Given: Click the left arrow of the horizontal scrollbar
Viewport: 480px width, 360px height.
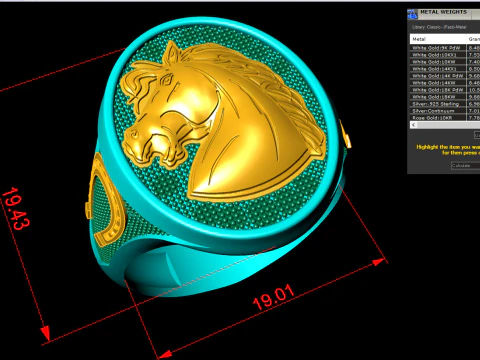Looking at the screenshot, I should [x=413, y=125].
